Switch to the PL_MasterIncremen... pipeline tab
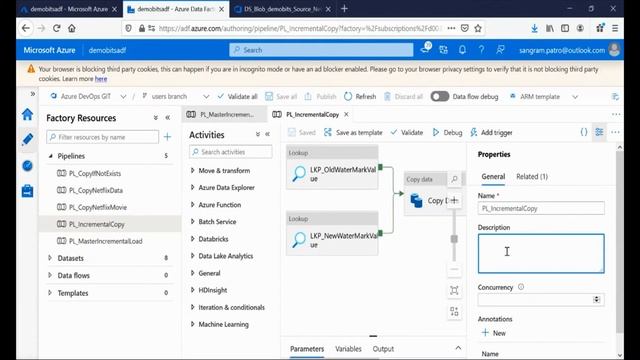The height and width of the screenshot is (360, 640). pyautogui.click(x=223, y=114)
